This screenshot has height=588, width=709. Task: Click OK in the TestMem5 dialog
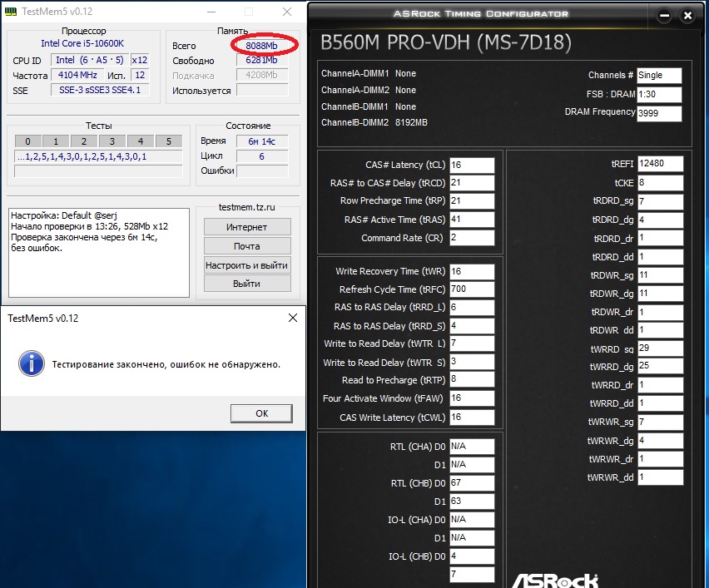[261, 413]
